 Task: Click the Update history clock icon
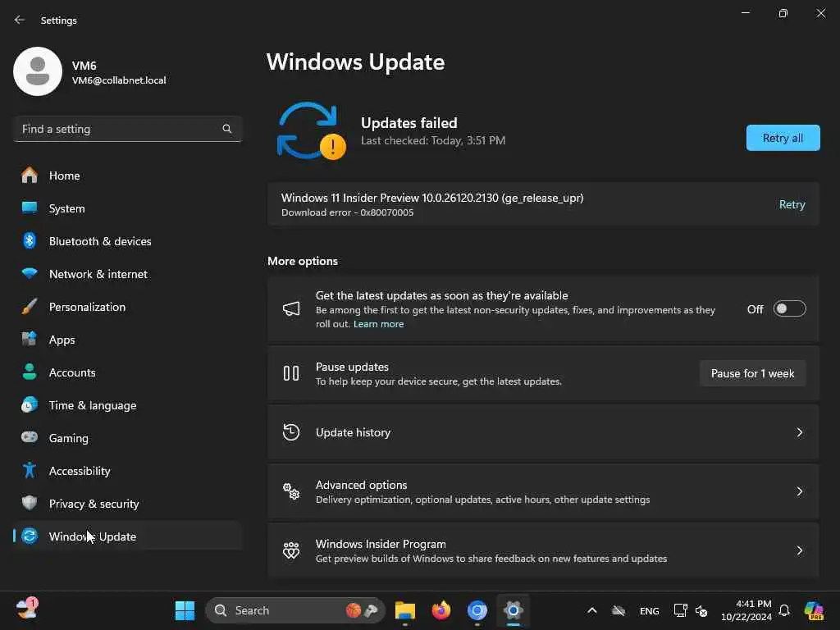point(291,431)
